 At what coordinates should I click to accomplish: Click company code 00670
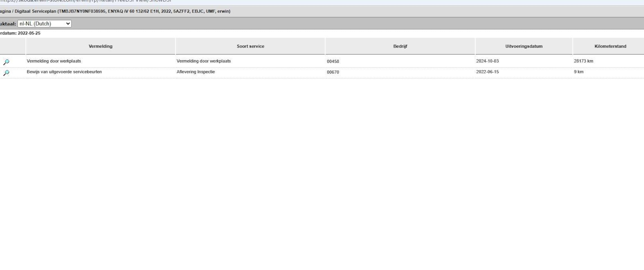[333, 72]
